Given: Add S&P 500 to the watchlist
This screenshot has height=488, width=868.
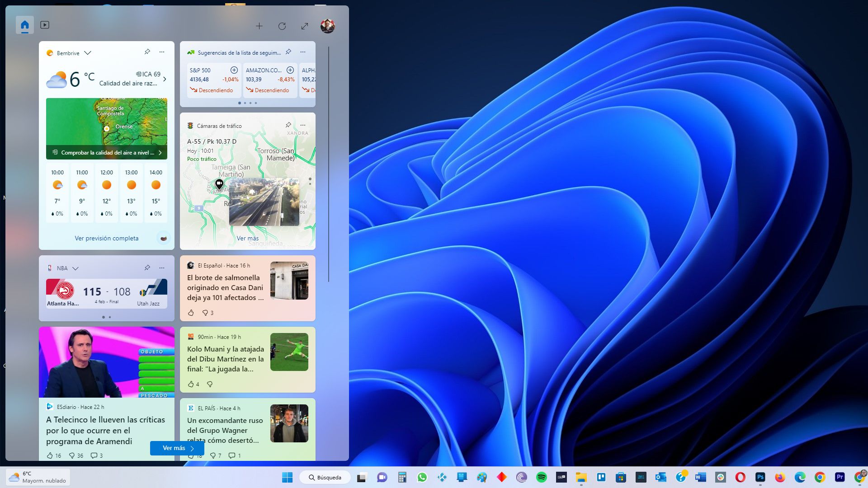Looking at the screenshot, I should coord(234,70).
